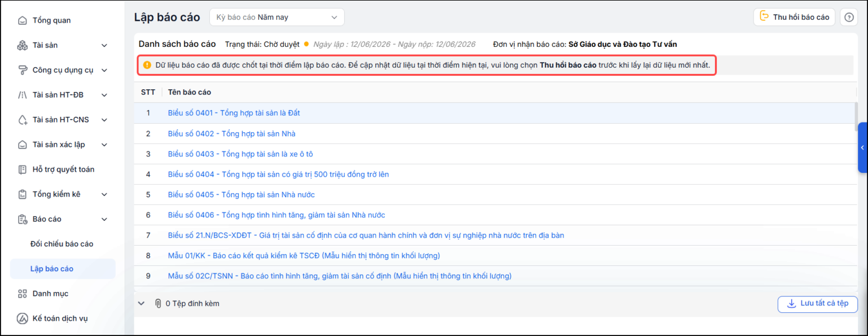This screenshot has width=868, height=336.
Task: Click the orange warning icon in notice
Action: coord(147,65)
